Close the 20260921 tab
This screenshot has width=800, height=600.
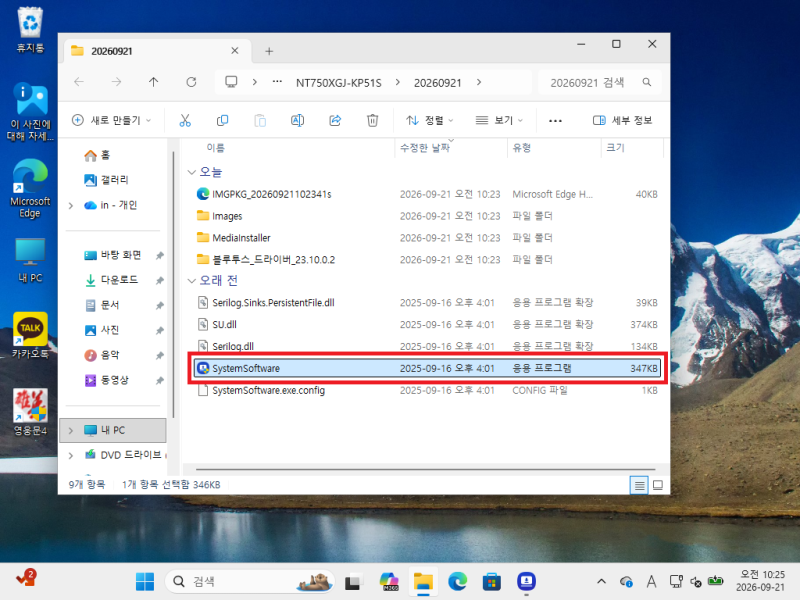coord(235,51)
